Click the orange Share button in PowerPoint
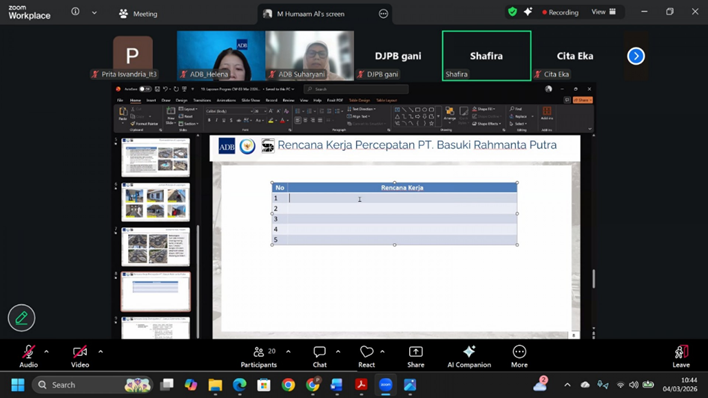 point(582,100)
